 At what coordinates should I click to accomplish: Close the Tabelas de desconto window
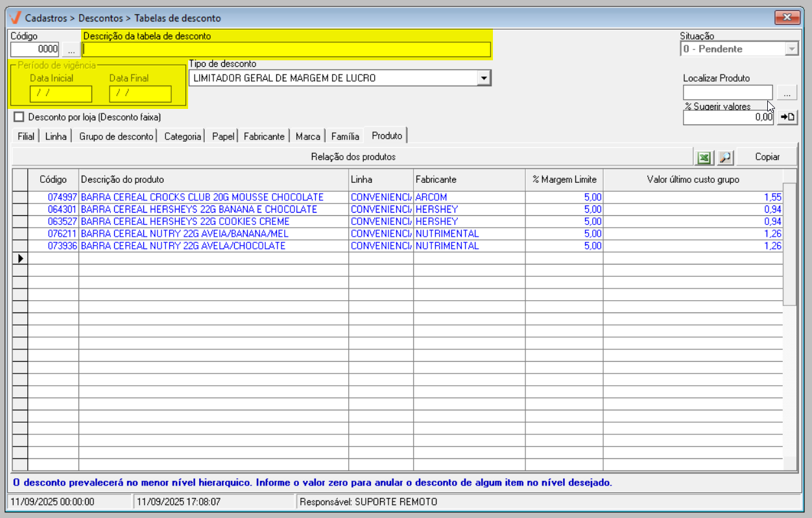click(787, 18)
